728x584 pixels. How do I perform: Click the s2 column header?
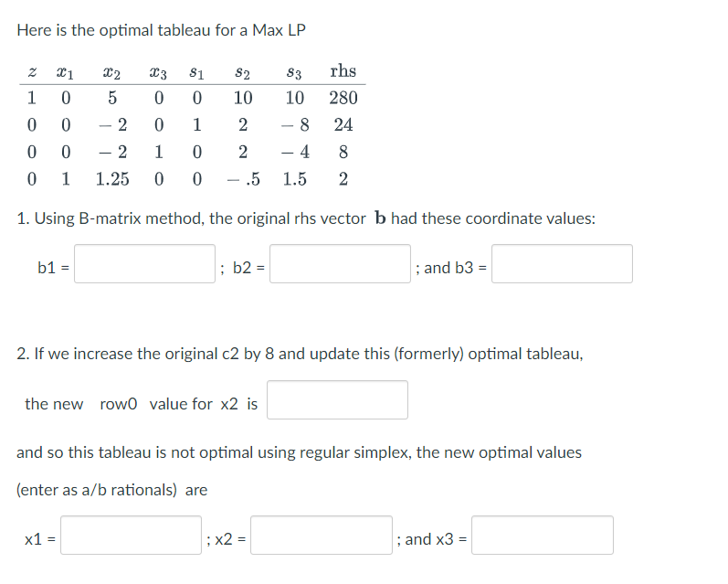242,72
